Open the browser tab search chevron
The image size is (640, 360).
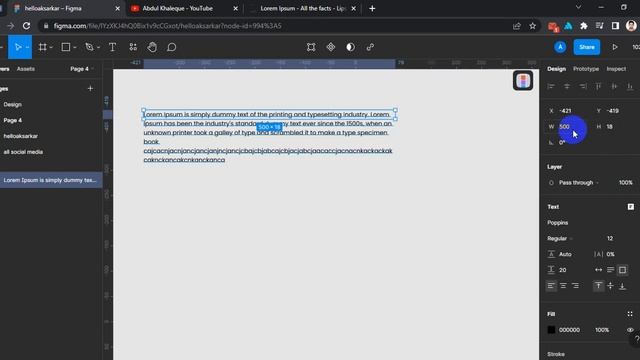coord(578,7)
